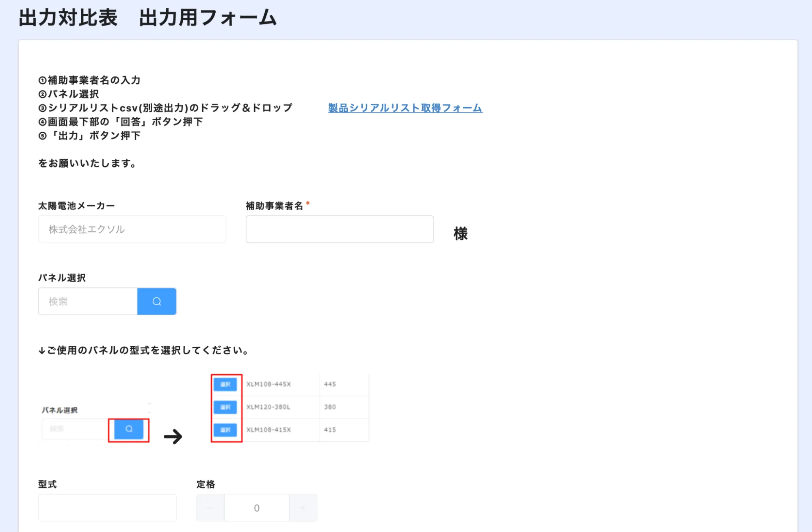Click the 選択 button beside XLM120-380L
This screenshot has width=812, height=532.
click(226, 407)
